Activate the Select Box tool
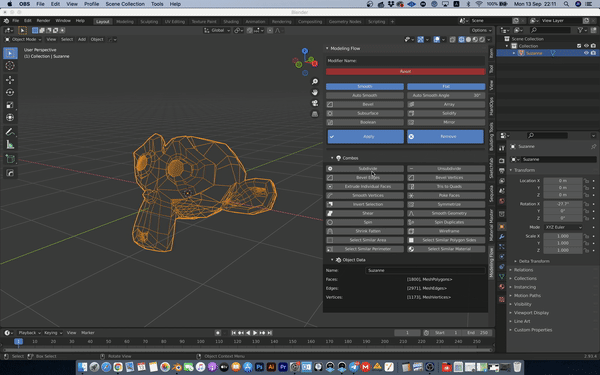Image resolution: width=600 pixels, height=375 pixels. pyautogui.click(x=10, y=53)
